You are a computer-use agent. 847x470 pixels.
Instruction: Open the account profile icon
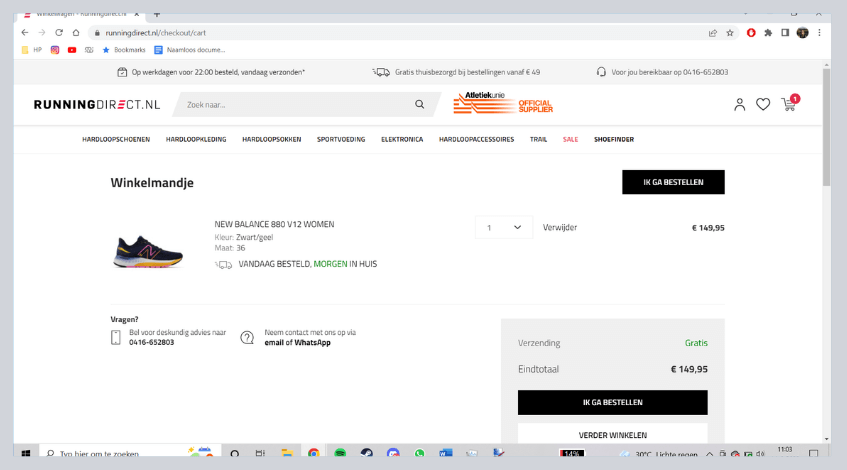[739, 104]
